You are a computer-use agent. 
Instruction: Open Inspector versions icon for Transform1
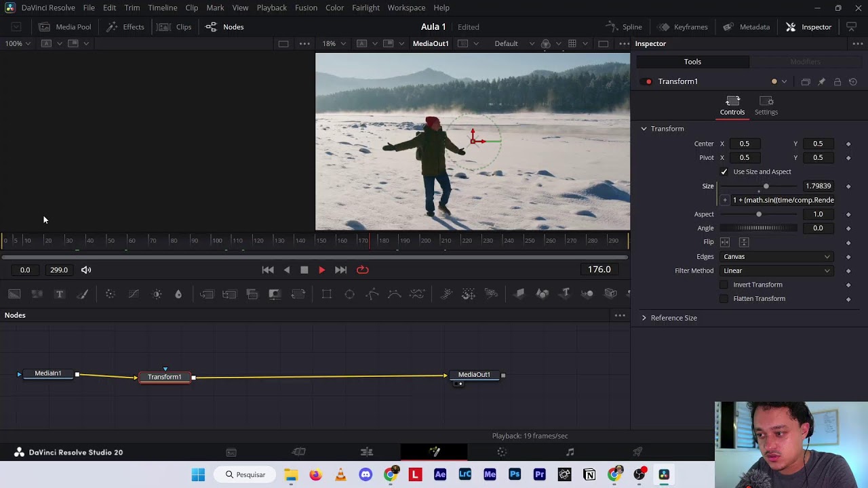[x=806, y=81]
